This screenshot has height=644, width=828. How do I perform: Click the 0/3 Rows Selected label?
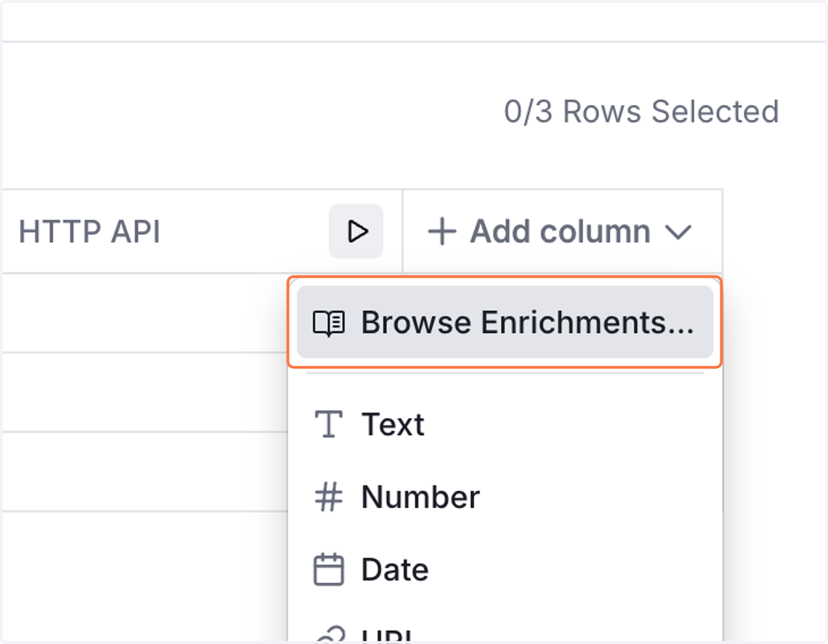[641, 112]
